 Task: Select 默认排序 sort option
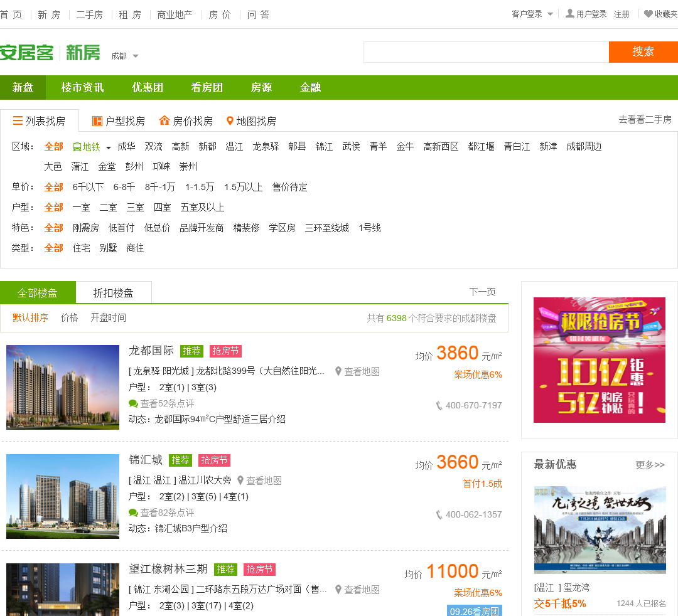(x=30, y=317)
